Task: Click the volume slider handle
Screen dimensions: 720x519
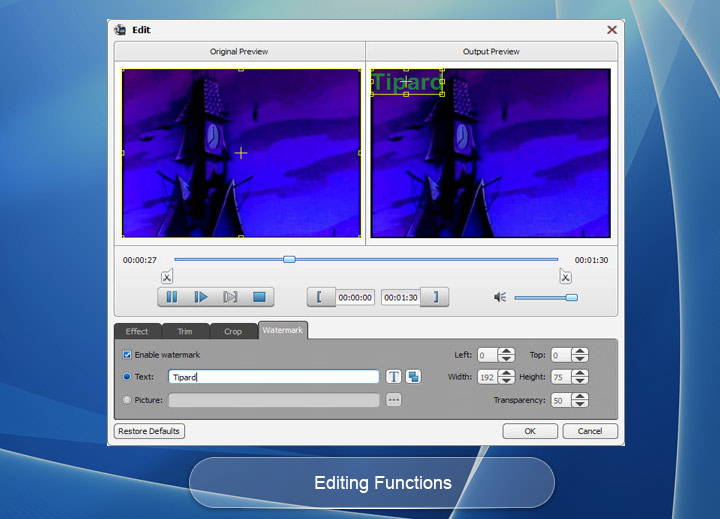Action: click(x=572, y=298)
